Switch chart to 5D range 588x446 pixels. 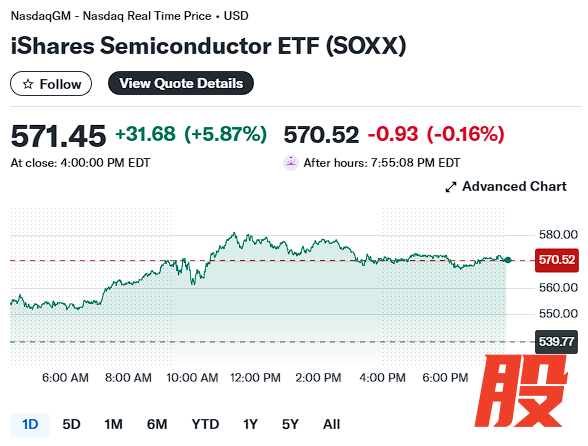coord(71,424)
